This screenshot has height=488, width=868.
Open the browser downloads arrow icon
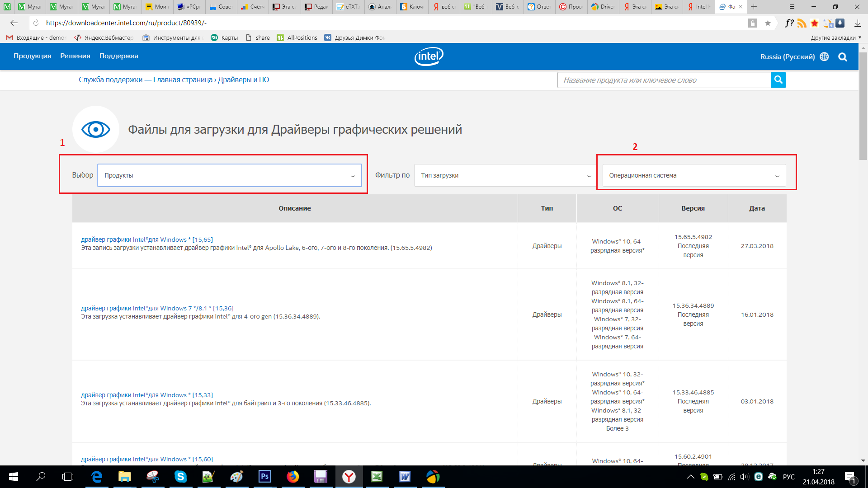858,23
